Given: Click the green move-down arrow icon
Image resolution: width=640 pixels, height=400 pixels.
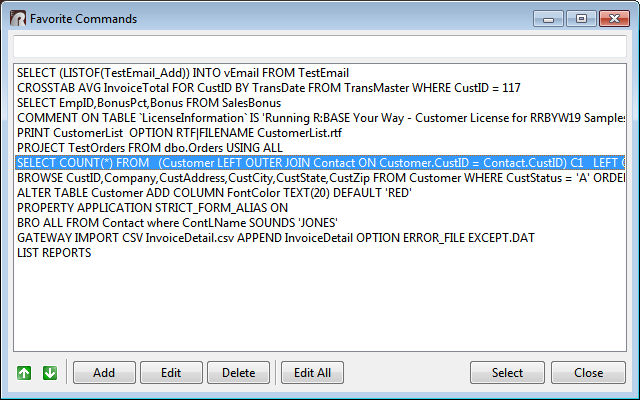Looking at the screenshot, I should (49, 373).
